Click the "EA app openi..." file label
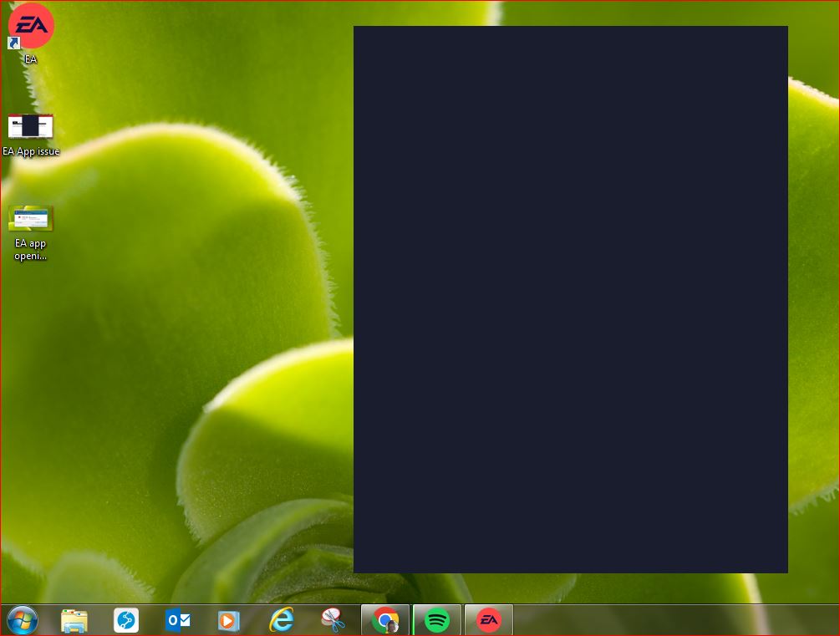The width and height of the screenshot is (840, 636). (31, 249)
